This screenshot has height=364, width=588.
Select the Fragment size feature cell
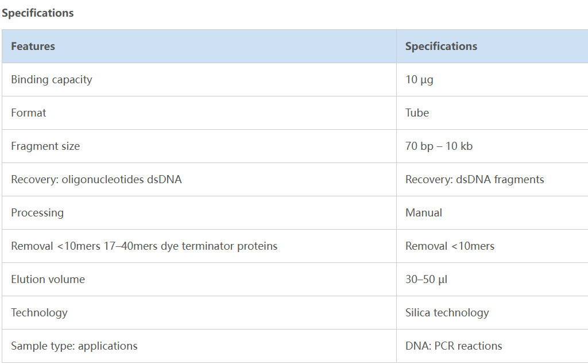coord(45,146)
